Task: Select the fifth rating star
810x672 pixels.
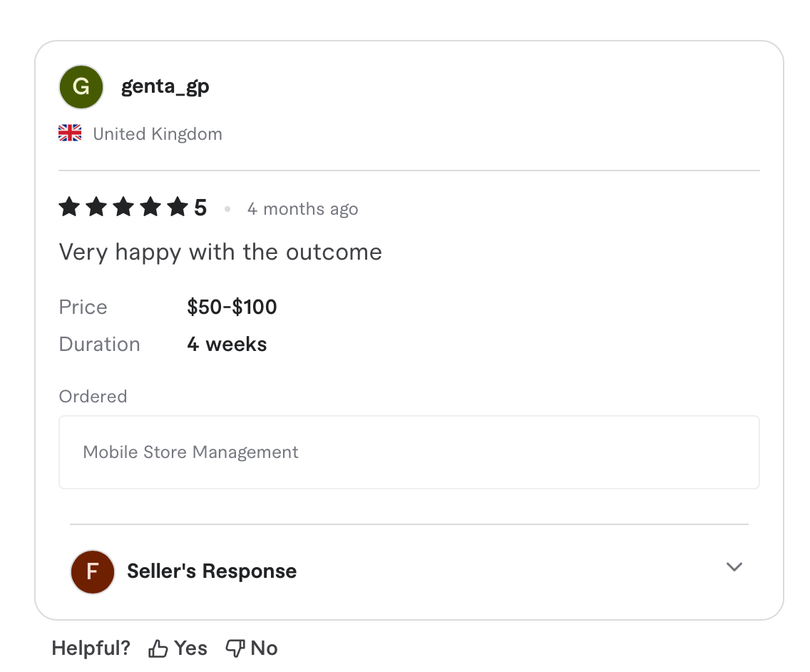Action: [177, 207]
